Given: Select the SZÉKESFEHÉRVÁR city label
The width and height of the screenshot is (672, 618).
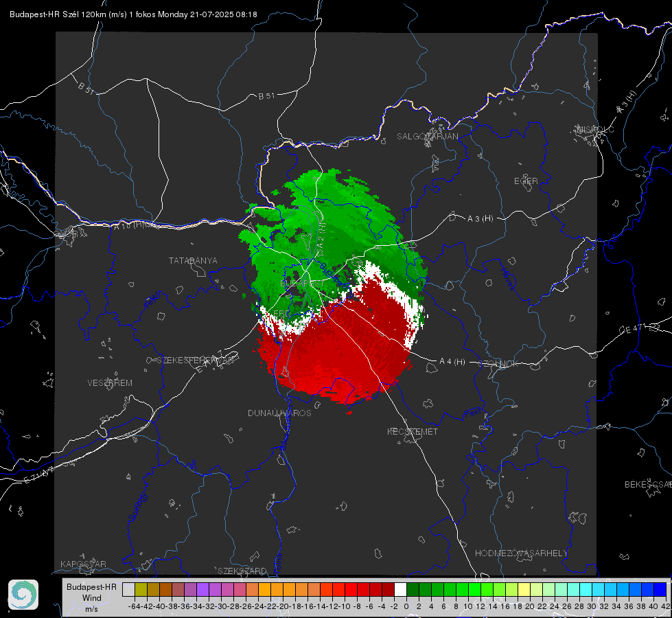Looking at the screenshot, I should click(196, 360).
